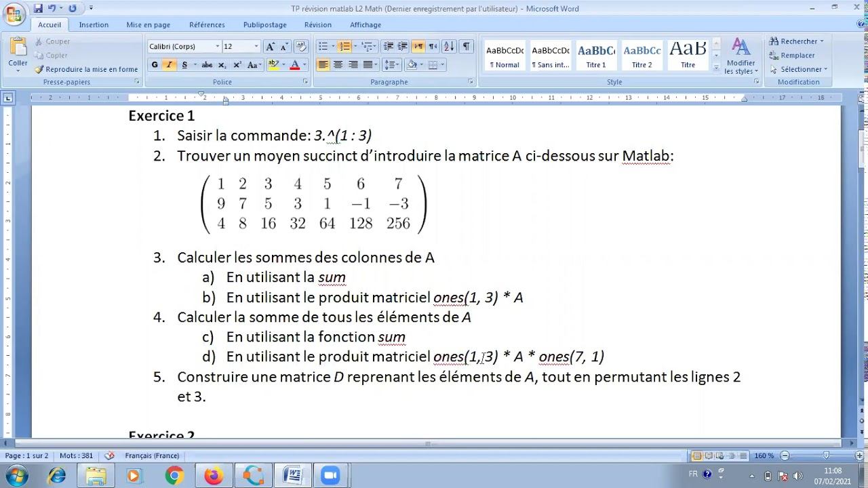Center the paragraph text
The image size is (868, 488).
pyautogui.click(x=338, y=64)
